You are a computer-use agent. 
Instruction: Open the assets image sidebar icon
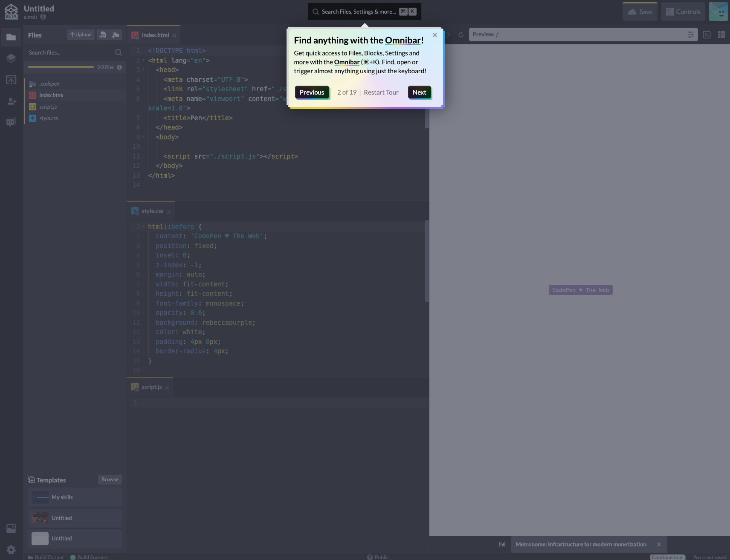(11, 528)
